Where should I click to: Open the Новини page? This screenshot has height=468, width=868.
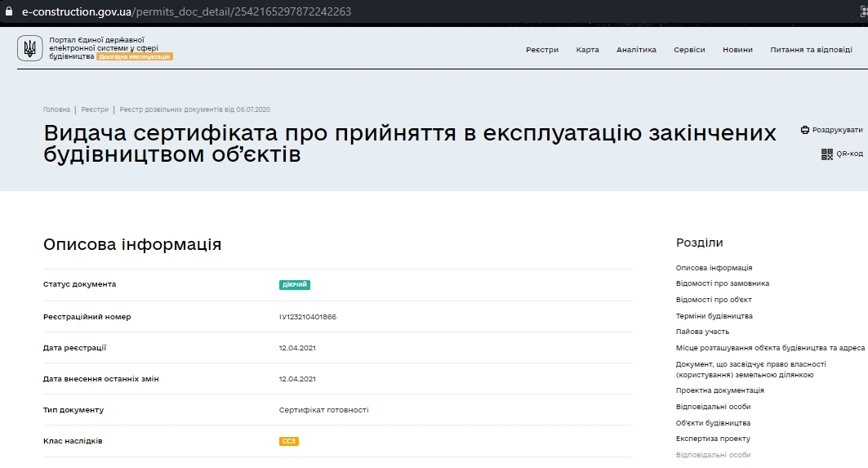(x=737, y=50)
